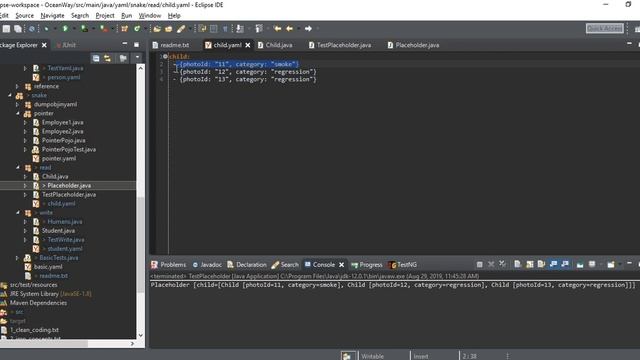Switch to the readme.txt editor tab
This screenshot has height=360, width=640.
(x=171, y=45)
